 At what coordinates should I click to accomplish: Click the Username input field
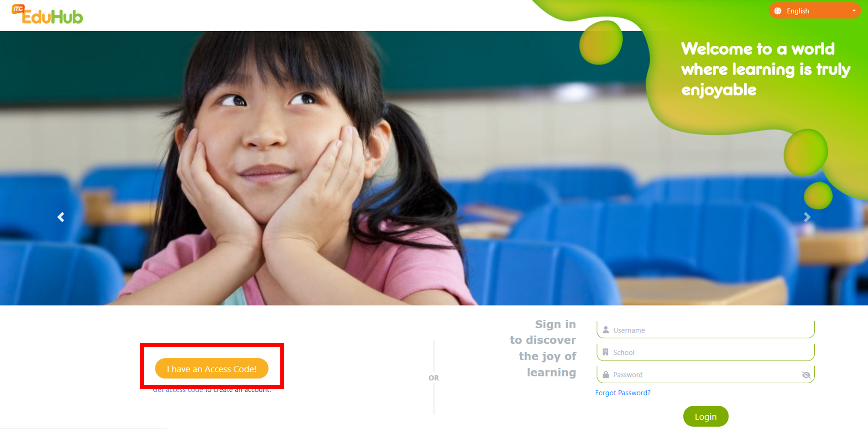[705, 329]
